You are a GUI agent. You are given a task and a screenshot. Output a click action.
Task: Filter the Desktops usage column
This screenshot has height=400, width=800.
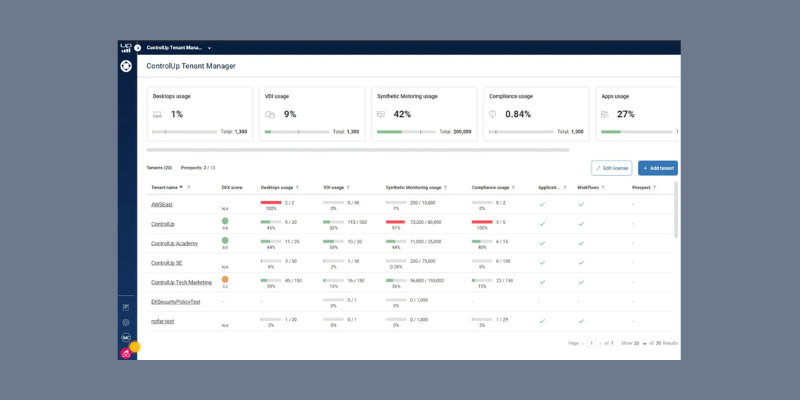point(297,187)
